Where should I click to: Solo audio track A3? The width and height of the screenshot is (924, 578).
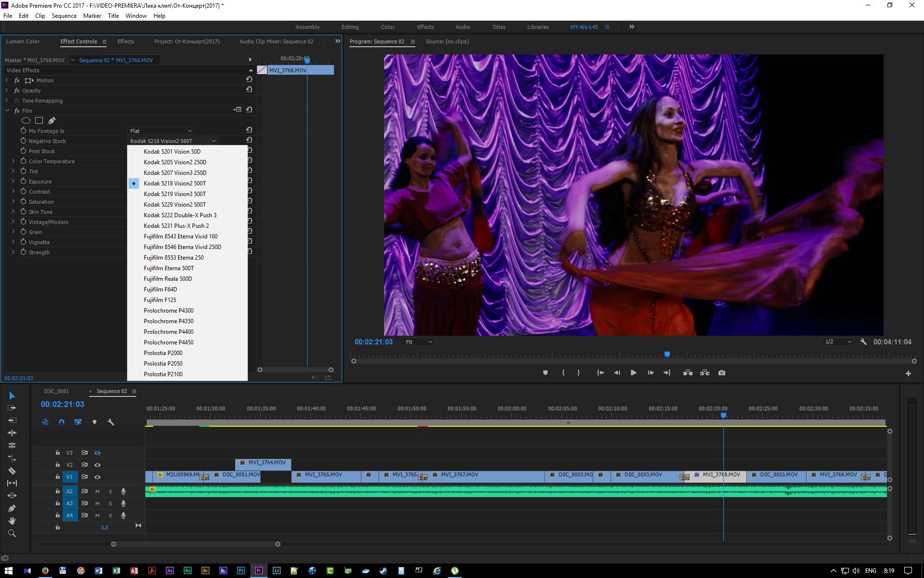coord(110,503)
